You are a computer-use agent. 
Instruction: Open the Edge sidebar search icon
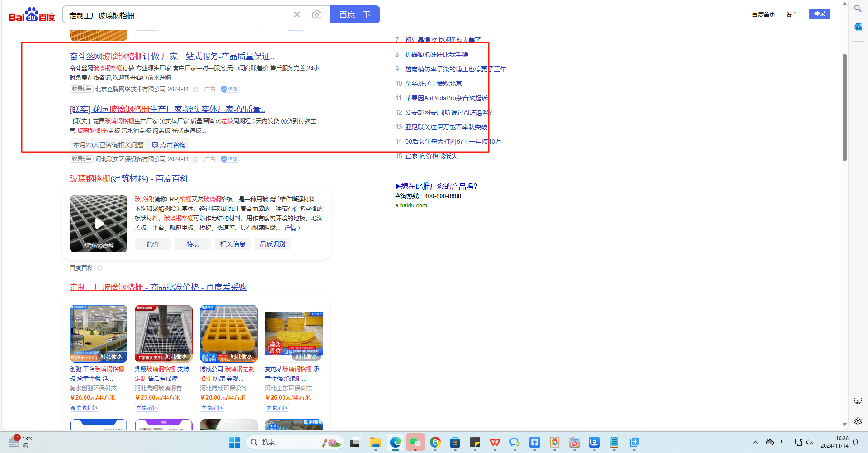(858, 9)
